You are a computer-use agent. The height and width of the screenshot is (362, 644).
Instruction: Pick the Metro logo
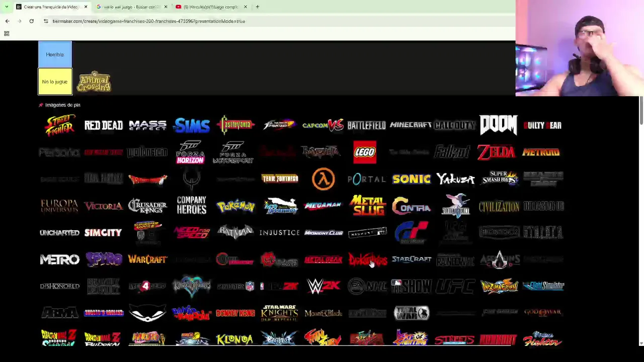(x=59, y=259)
